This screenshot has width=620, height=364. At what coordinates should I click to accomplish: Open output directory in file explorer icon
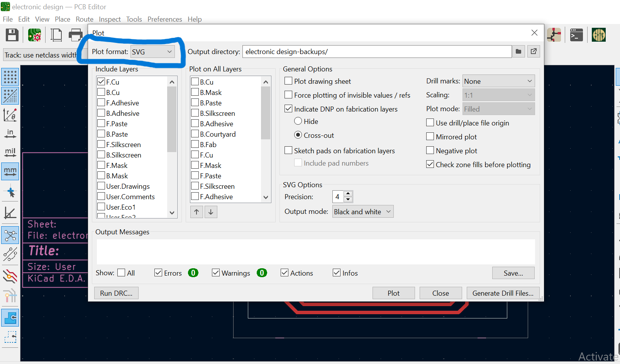point(534,51)
